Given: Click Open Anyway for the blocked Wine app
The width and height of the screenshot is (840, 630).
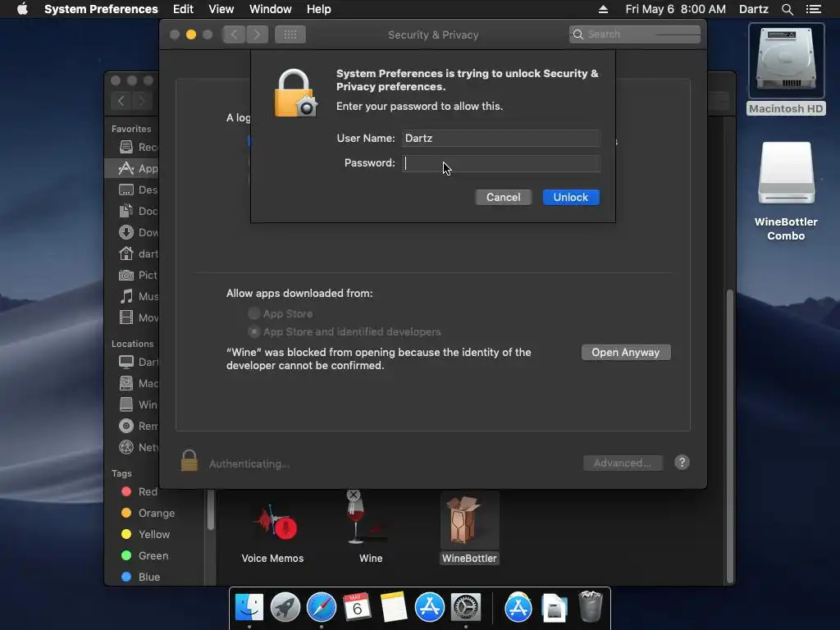Looking at the screenshot, I should pos(625,353).
